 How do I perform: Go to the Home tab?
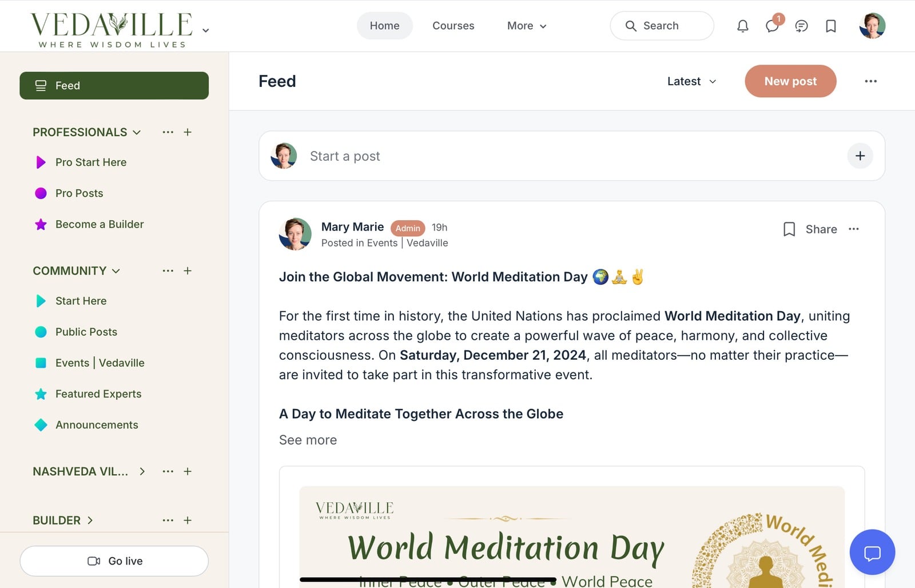[384, 26]
